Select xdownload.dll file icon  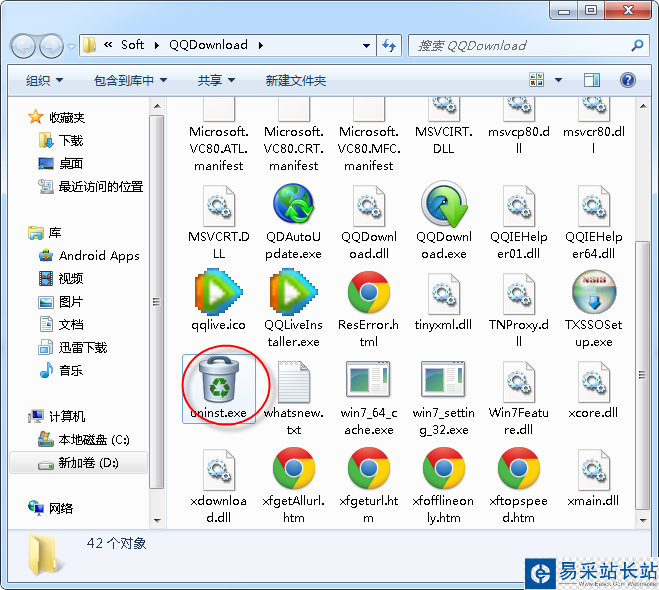click(x=219, y=470)
